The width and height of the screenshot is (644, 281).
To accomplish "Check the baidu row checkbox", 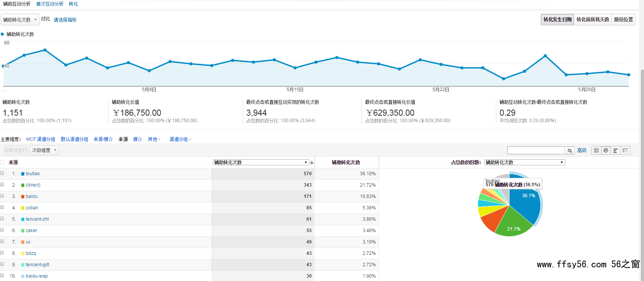I will point(2,196).
